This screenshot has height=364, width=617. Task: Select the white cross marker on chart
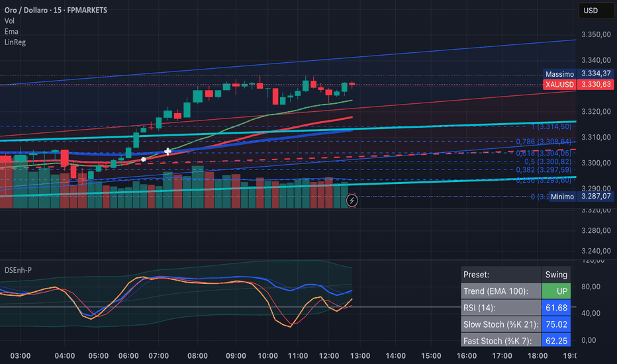[x=167, y=152]
